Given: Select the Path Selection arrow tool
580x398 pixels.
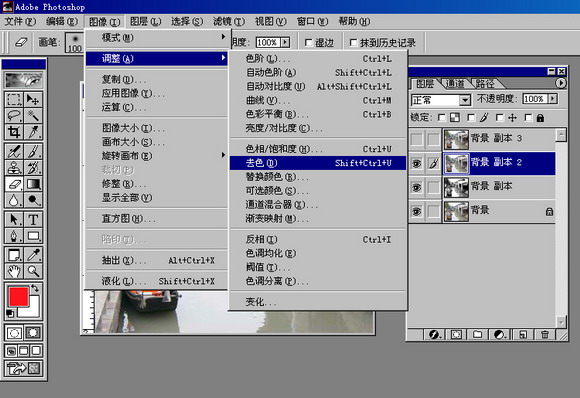Looking at the screenshot, I should 14,219.
